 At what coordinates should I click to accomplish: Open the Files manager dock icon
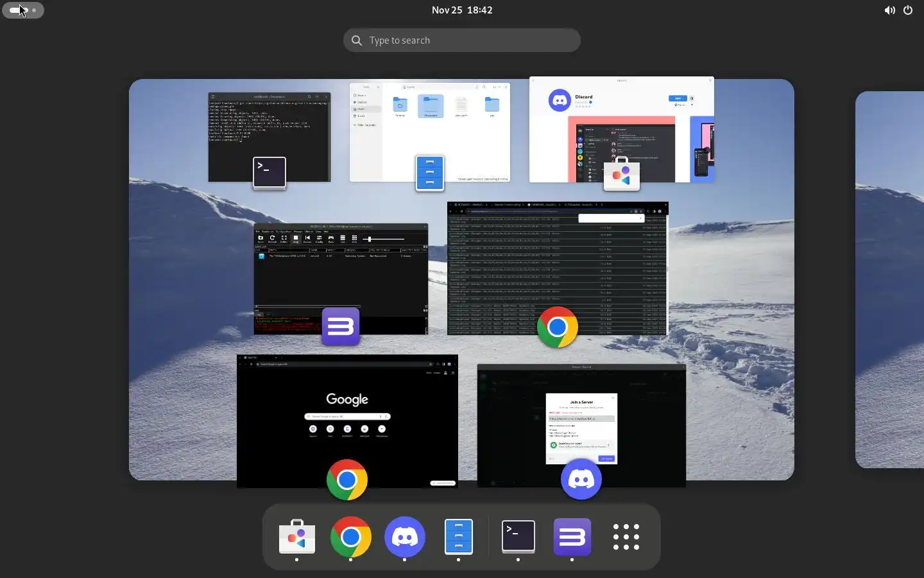tap(458, 537)
